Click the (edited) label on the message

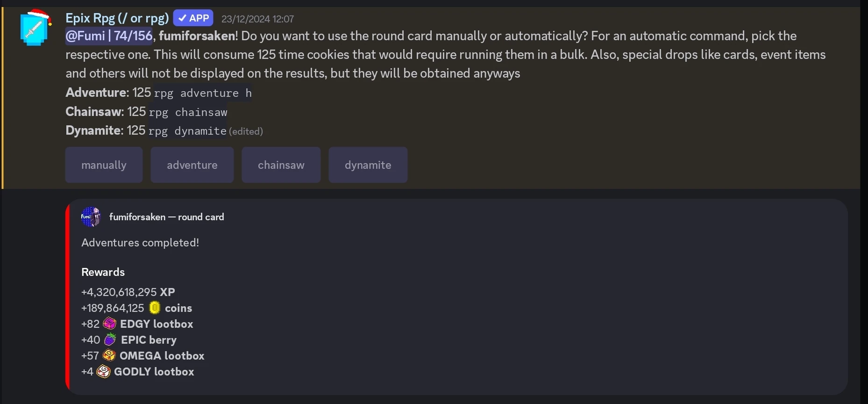246,131
